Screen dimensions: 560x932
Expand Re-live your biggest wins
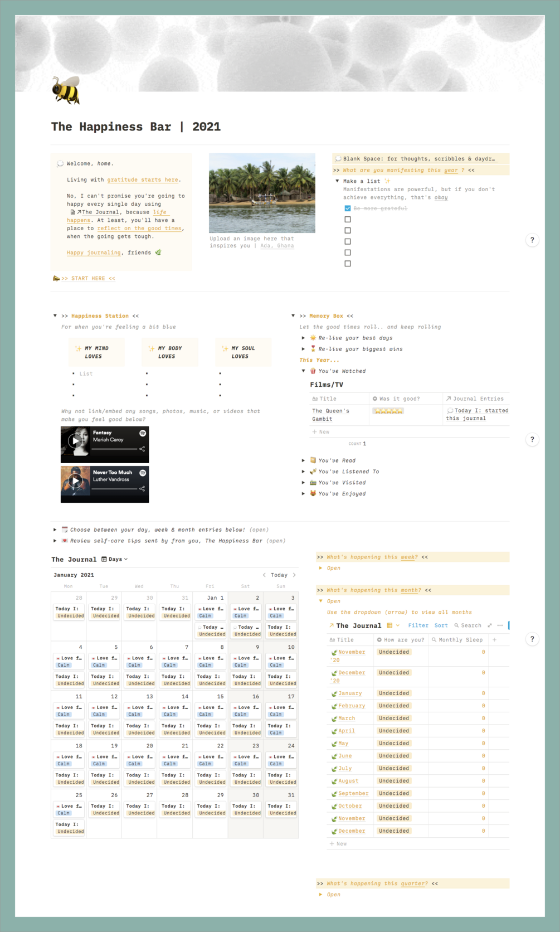click(303, 349)
